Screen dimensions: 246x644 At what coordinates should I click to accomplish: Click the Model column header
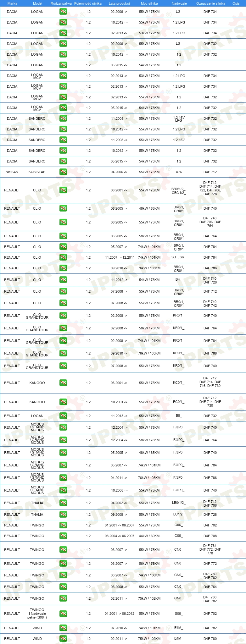pos(38,3)
